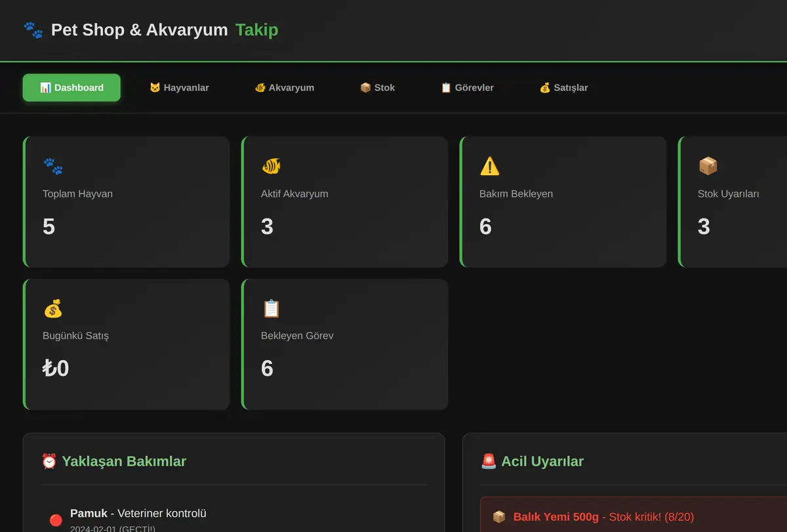This screenshot has height=532, width=787.
Task: Click the value 3 under Aktif Akvaryum
Action: pos(267,226)
